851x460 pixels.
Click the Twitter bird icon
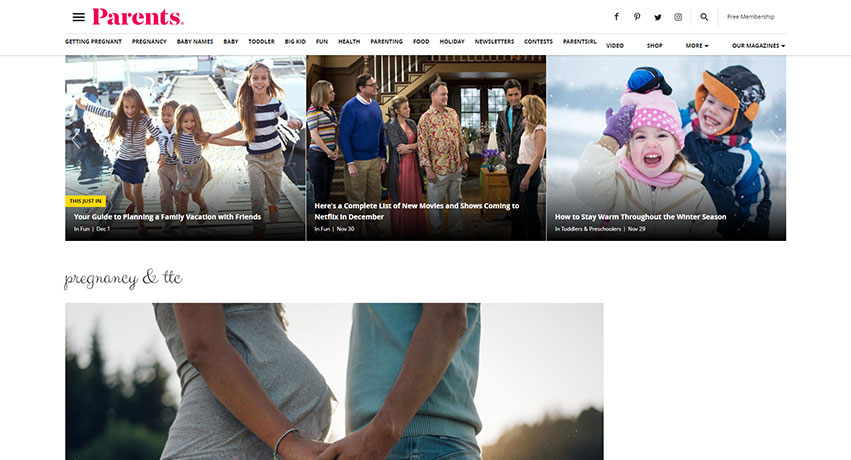point(658,17)
